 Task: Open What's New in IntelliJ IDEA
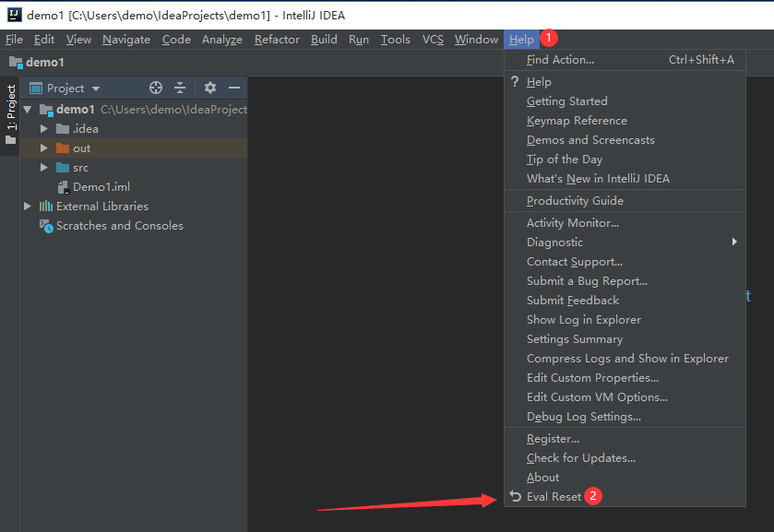[625, 178]
